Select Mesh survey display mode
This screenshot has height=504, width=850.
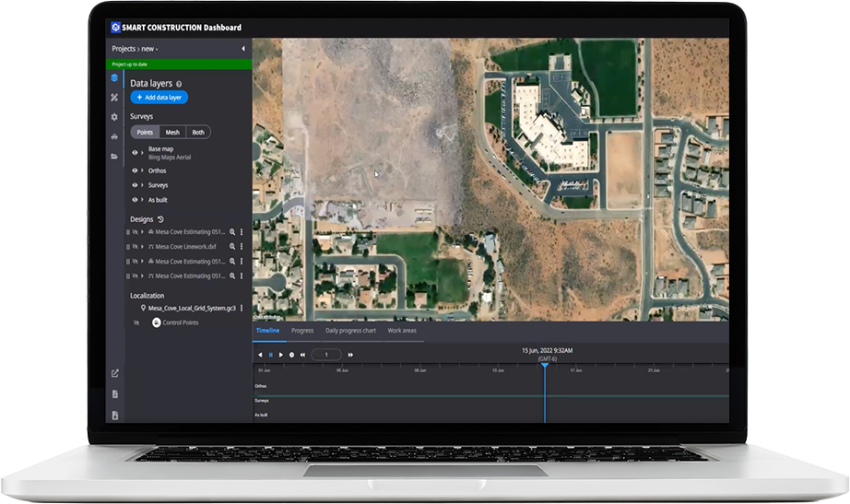click(172, 133)
